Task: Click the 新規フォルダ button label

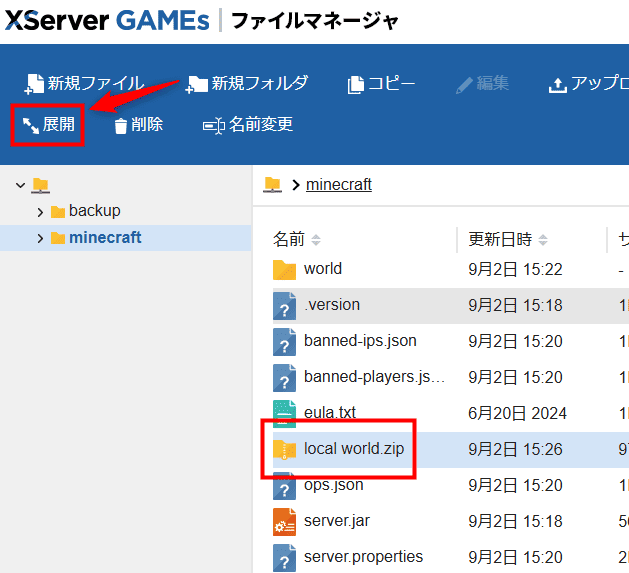Action: [x=260, y=83]
